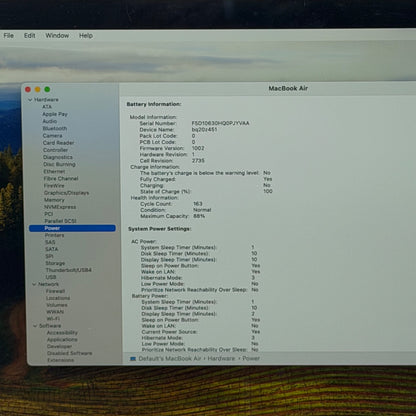Image resolution: width=416 pixels, height=416 pixels.
Task: Select Bluetooth in the Hardware list
Action: [x=55, y=128]
